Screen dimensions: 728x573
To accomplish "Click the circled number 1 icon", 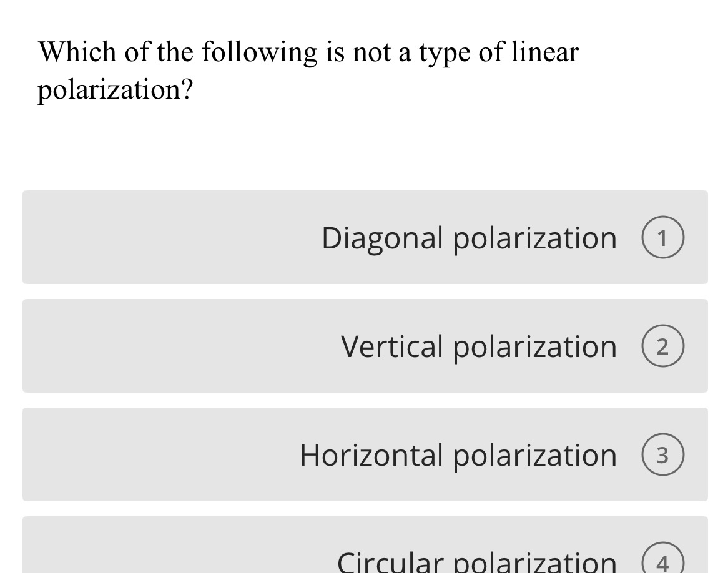I will [662, 237].
